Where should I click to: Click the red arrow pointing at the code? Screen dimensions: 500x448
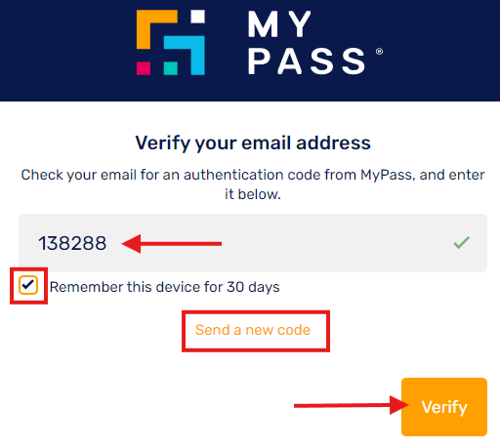pos(171,243)
